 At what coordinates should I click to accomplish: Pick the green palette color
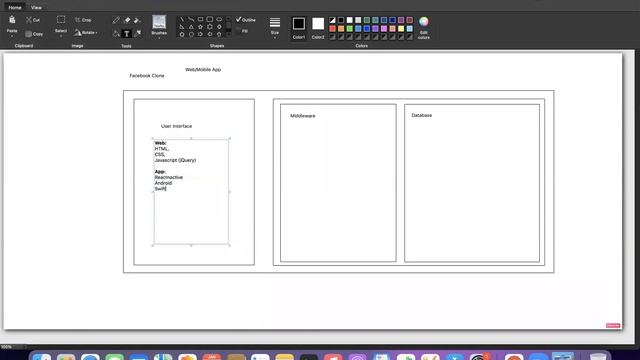click(350, 29)
